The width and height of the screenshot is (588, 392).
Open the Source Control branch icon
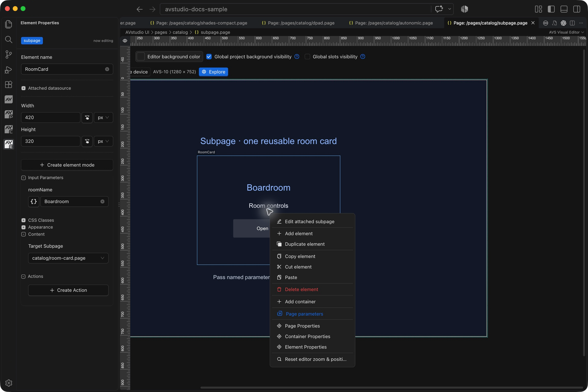[x=9, y=54]
